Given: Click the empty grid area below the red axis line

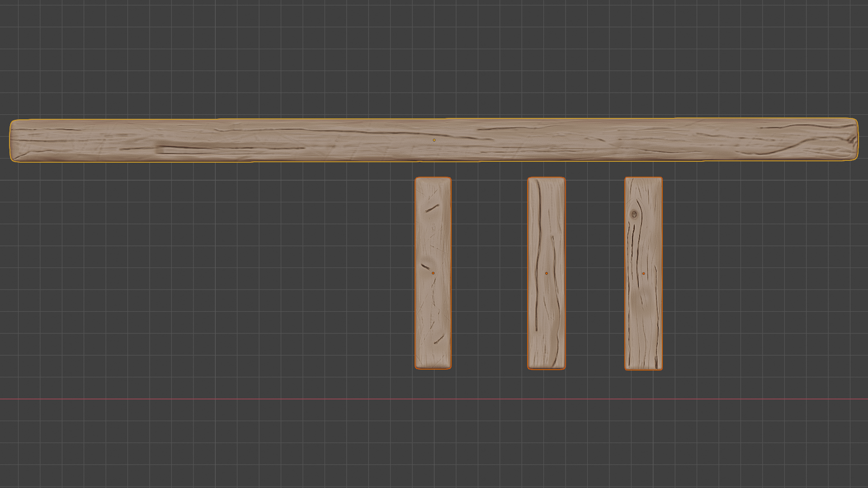Looking at the screenshot, I should pyautogui.click(x=434, y=443).
